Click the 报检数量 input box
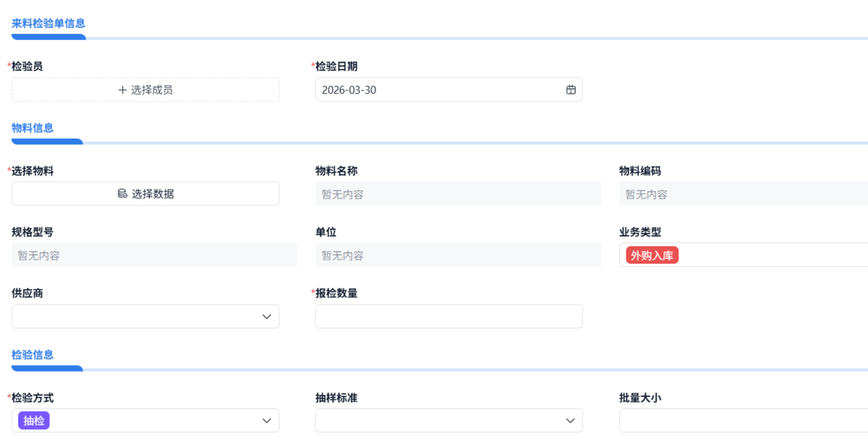This screenshot has height=444, width=868. 448,317
